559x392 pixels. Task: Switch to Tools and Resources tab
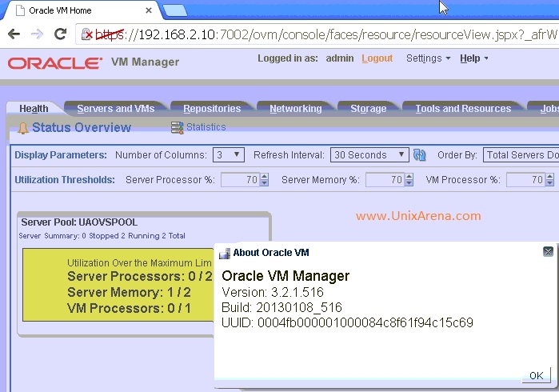click(x=463, y=109)
